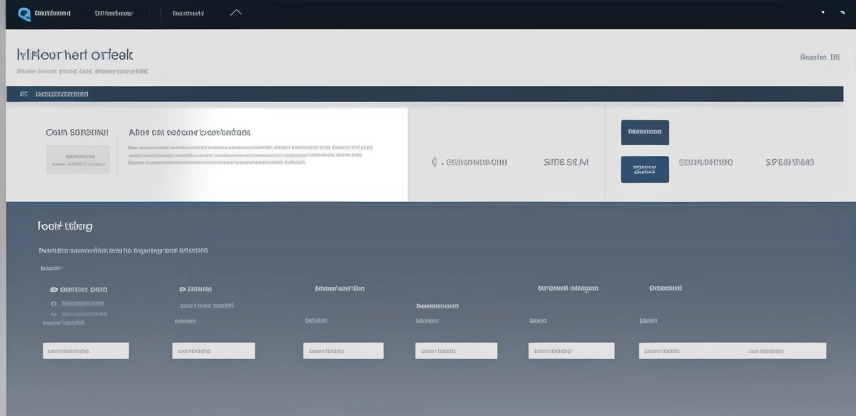Select the second radio option under the first column
This screenshot has height=416, width=856.
coord(54,302)
